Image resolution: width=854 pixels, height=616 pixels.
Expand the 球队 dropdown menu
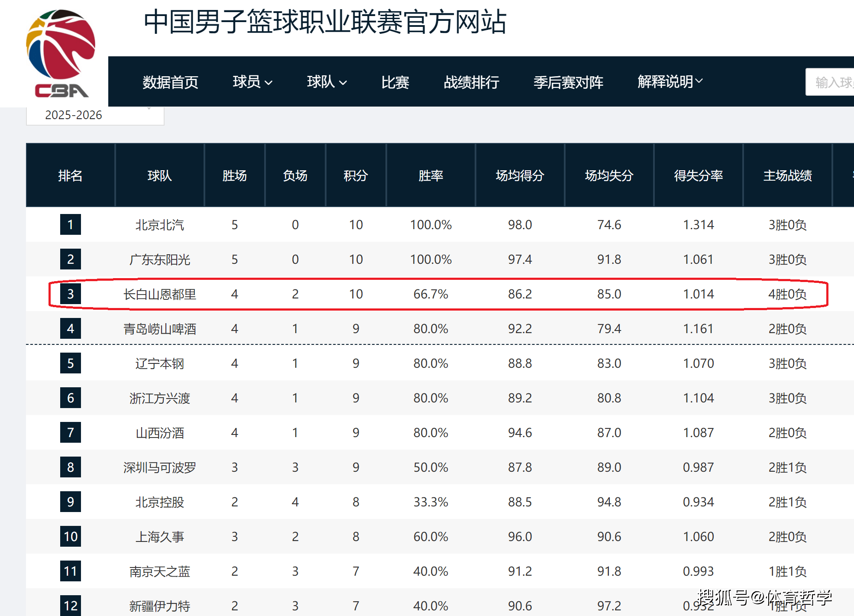click(327, 82)
